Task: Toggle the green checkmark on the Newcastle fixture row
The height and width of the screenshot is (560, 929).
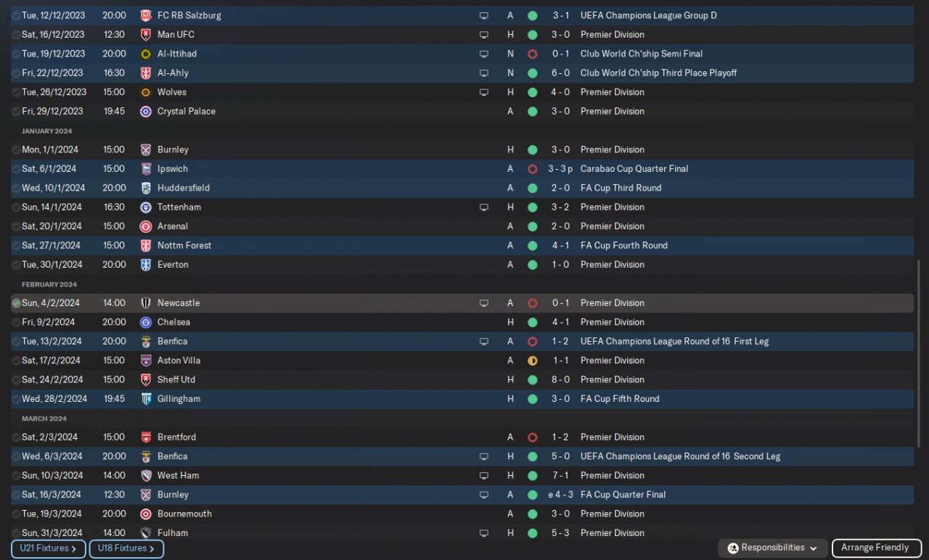Action: click(16, 303)
